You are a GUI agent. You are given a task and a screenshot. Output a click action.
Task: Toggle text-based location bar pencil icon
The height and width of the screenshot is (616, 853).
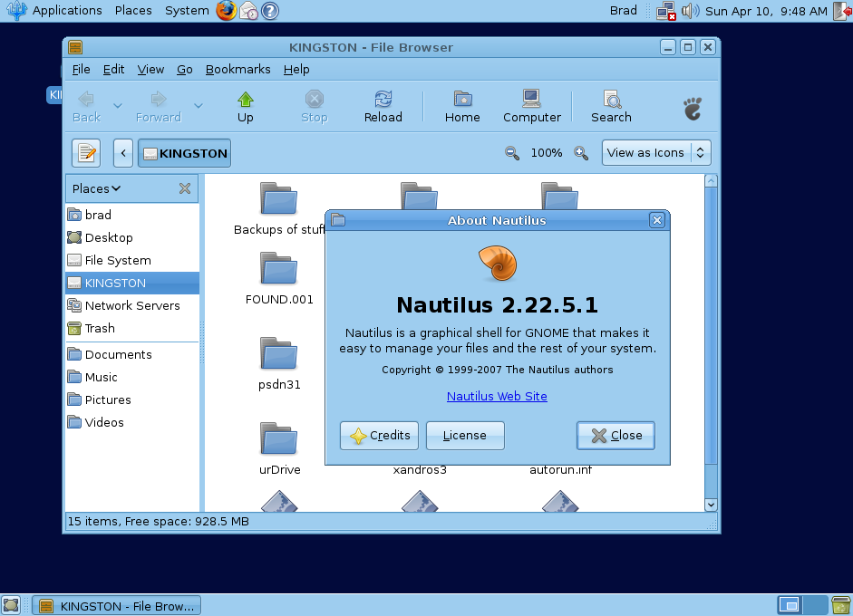pos(86,153)
